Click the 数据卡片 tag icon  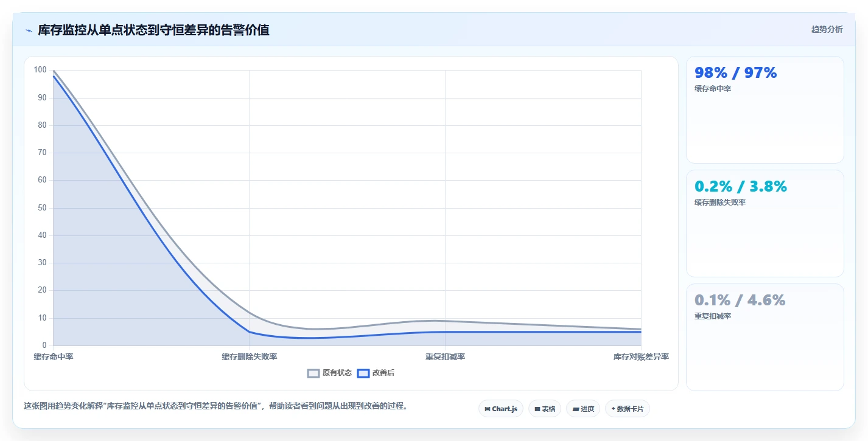[x=614, y=409]
